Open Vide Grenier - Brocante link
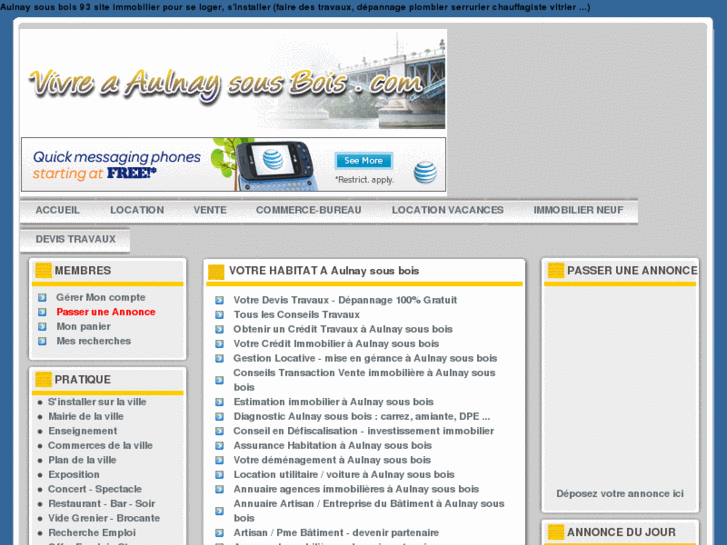 click(x=104, y=518)
